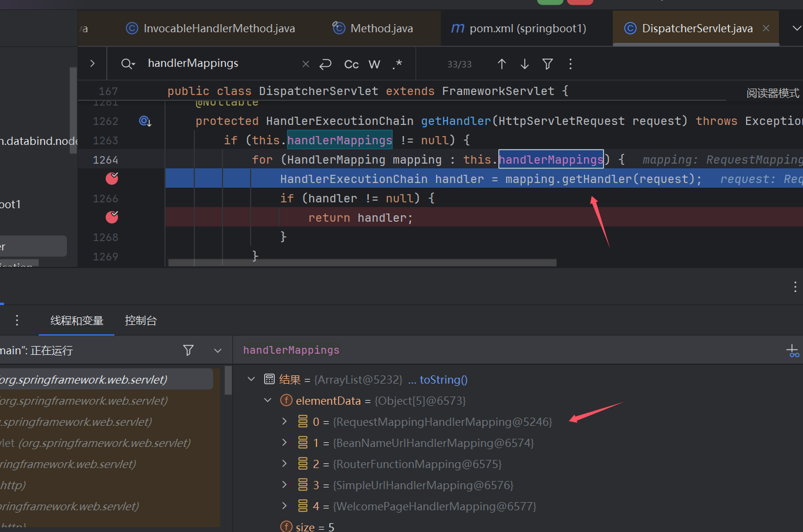Expand element 4 WelcomePageHandlerMapping
This screenshot has height=532, width=803.
(x=284, y=506)
